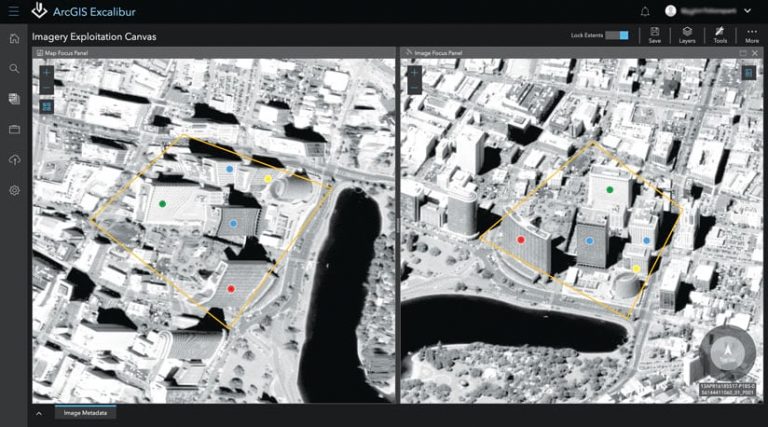
Task: Click the Image Focus Panel title
Action: pyautogui.click(x=438, y=53)
